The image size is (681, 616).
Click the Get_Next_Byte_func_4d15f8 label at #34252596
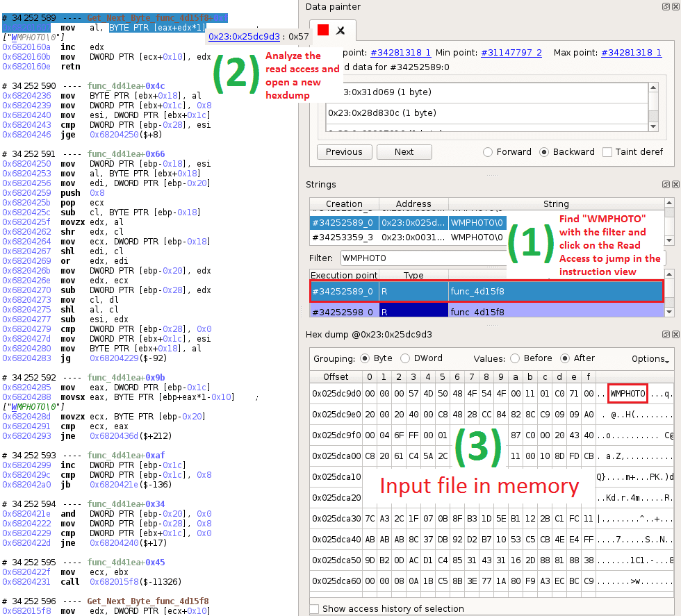click(147, 601)
